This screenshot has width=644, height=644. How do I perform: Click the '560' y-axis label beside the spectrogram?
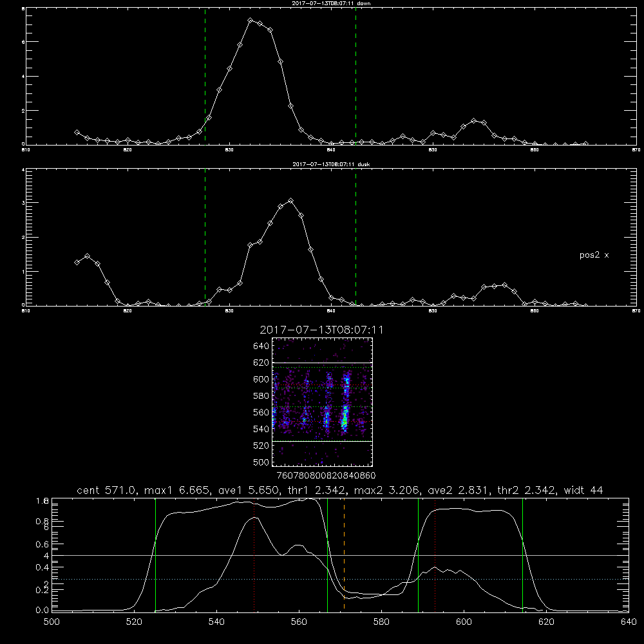pos(261,412)
